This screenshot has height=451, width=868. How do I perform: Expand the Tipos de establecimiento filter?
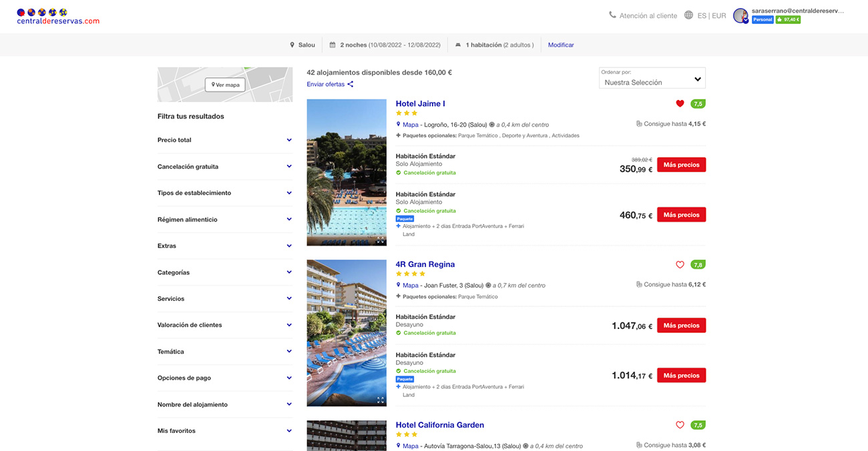[225, 193]
